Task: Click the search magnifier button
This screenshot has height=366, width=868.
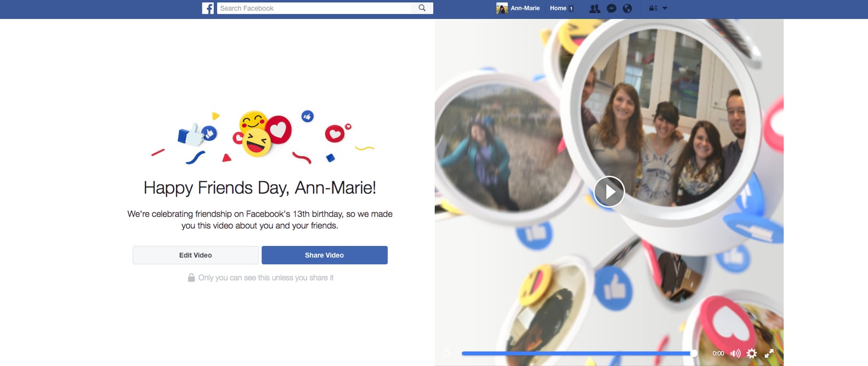Action: click(422, 8)
